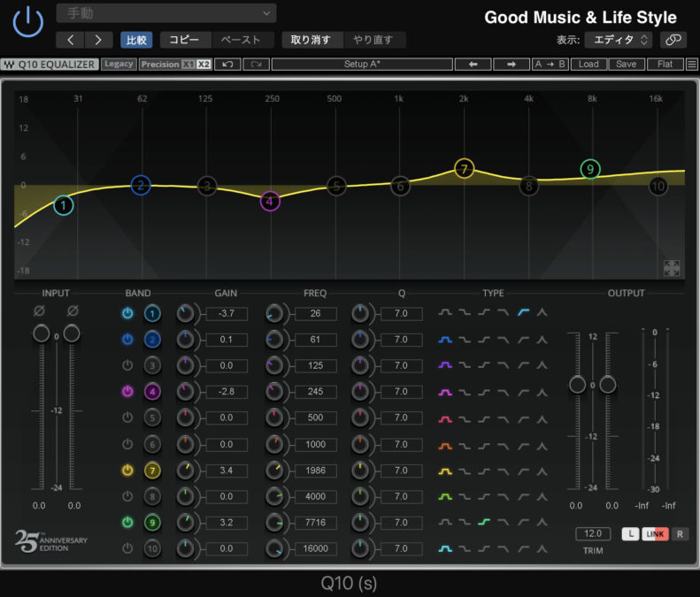Set band 10 to low-pass filter type

coord(504,548)
